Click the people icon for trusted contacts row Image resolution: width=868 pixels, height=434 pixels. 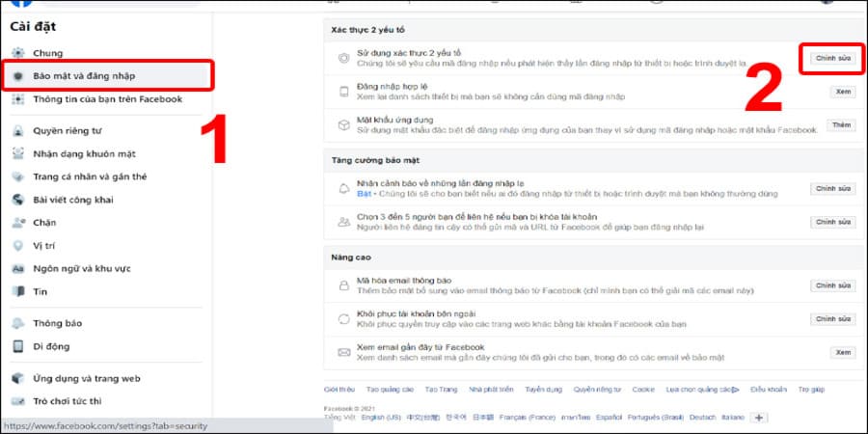click(x=343, y=222)
